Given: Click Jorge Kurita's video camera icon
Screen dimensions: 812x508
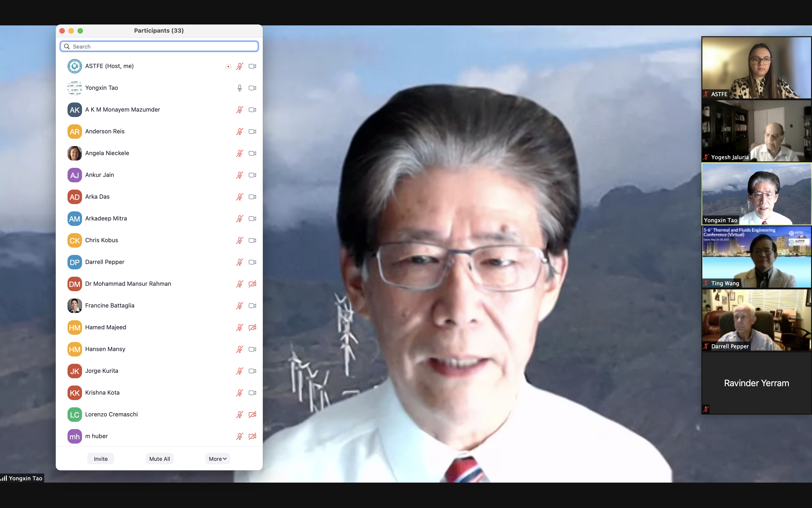Looking at the screenshot, I should (252, 371).
